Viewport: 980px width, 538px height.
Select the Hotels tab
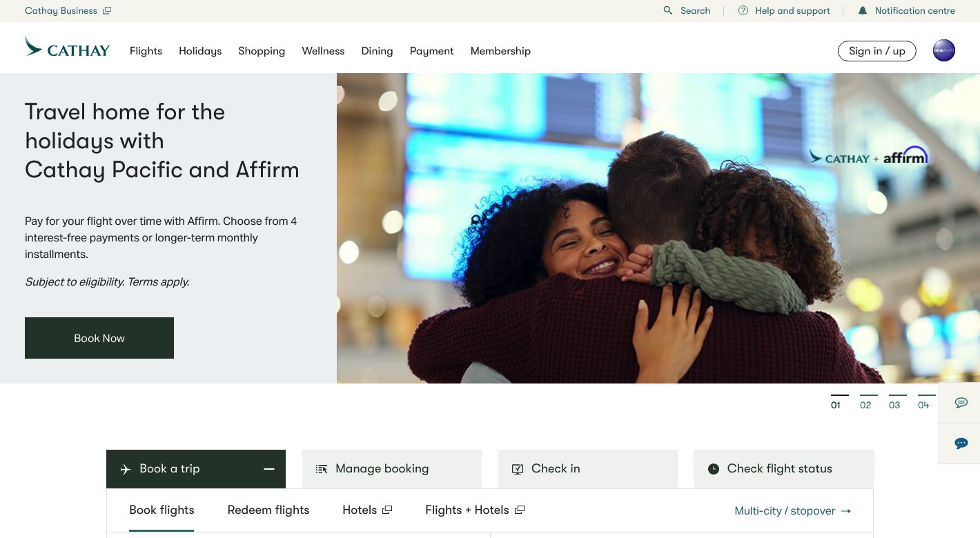point(367,510)
